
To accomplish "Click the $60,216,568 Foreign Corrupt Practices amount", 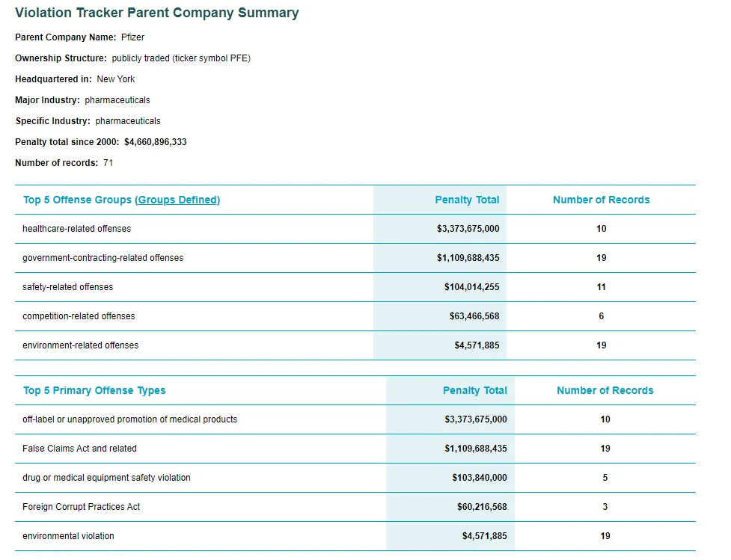I will point(482,507).
